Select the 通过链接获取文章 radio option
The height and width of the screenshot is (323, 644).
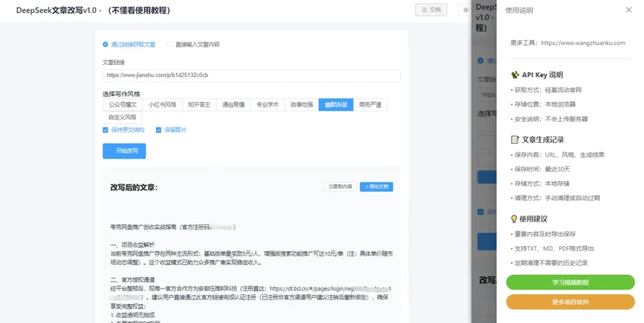[x=129, y=44]
